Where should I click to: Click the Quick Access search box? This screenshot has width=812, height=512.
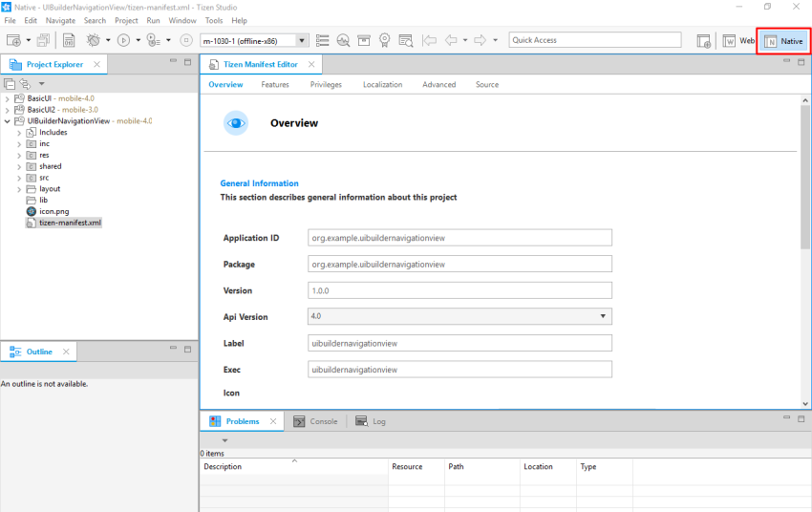tap(594, 40)
